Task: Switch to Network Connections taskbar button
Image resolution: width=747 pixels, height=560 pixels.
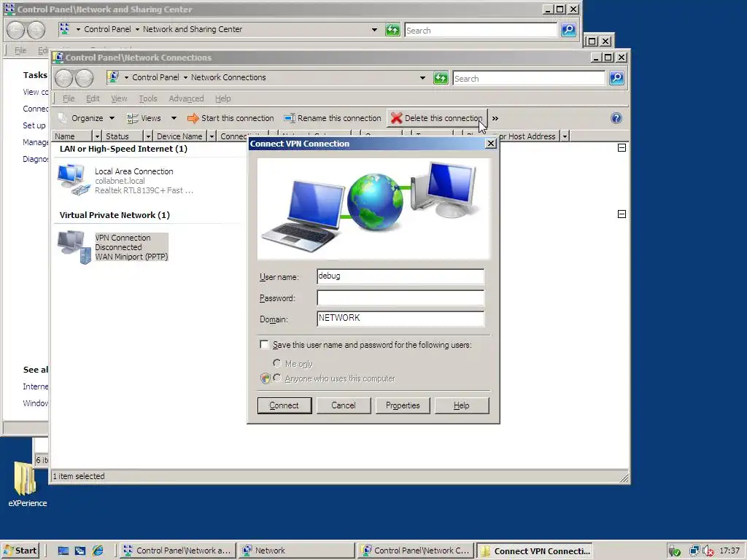Action: tap(416, 551)
